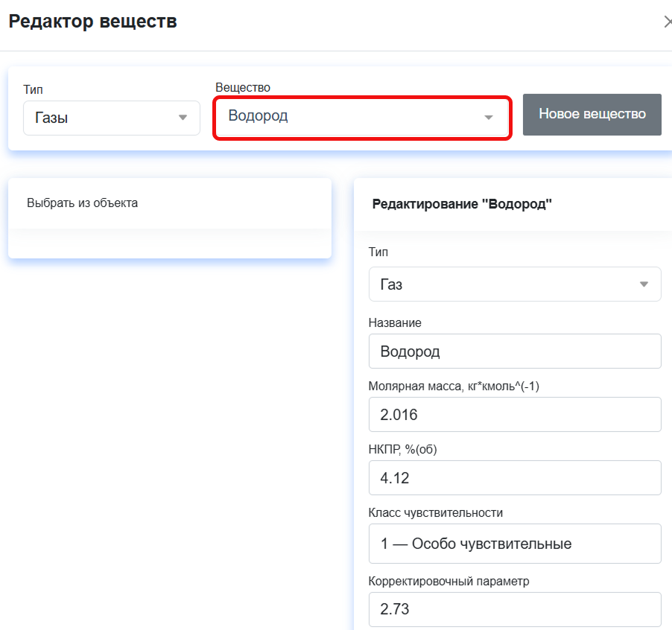Click Корректировочный параметр field 2.73
Screen dimensions: 672x630
[x=515, y=609]
